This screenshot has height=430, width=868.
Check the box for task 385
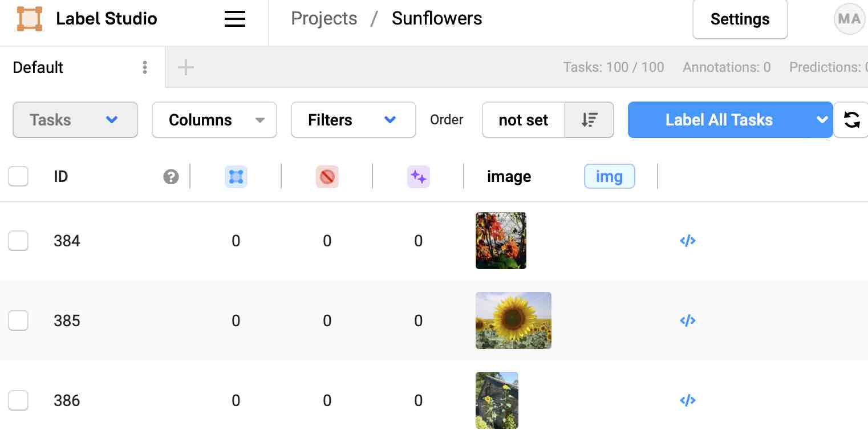point(18,321)
